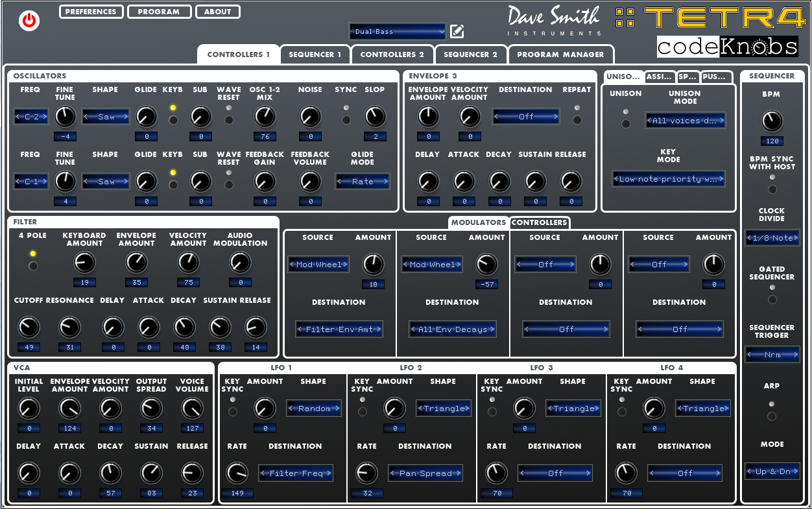Open oscillator 2 Freq dropdown showing C 1
Screen dimensions: 812x509
click(x=32, y=182)
